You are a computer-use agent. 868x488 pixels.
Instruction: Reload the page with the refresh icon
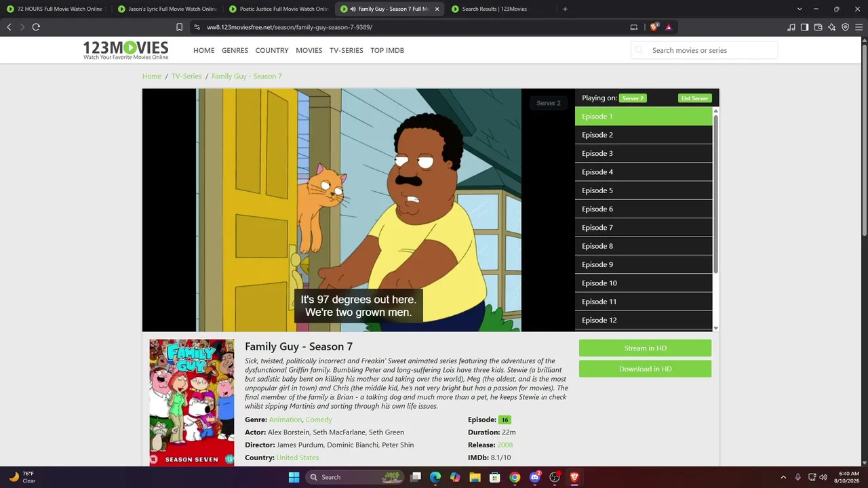pos(36,27)
